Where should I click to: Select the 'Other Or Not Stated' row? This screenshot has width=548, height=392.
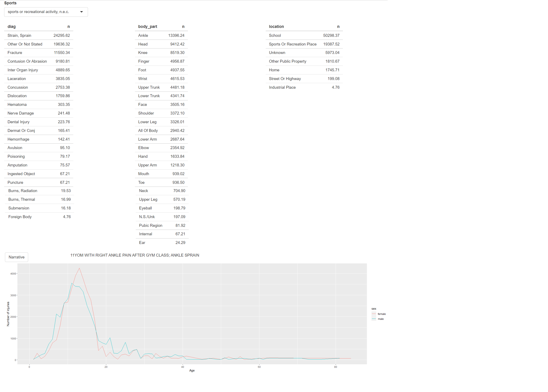[39, 44]
